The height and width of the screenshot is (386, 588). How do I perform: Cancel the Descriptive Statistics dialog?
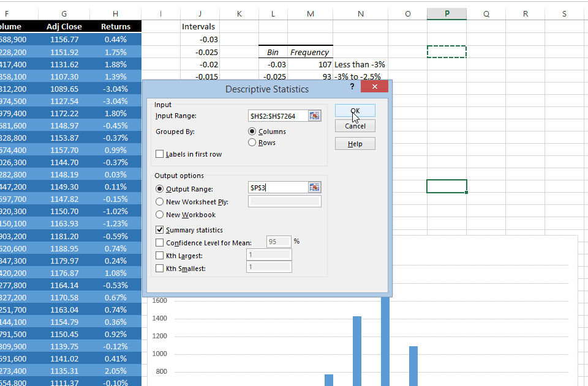[x=355, y=126]
